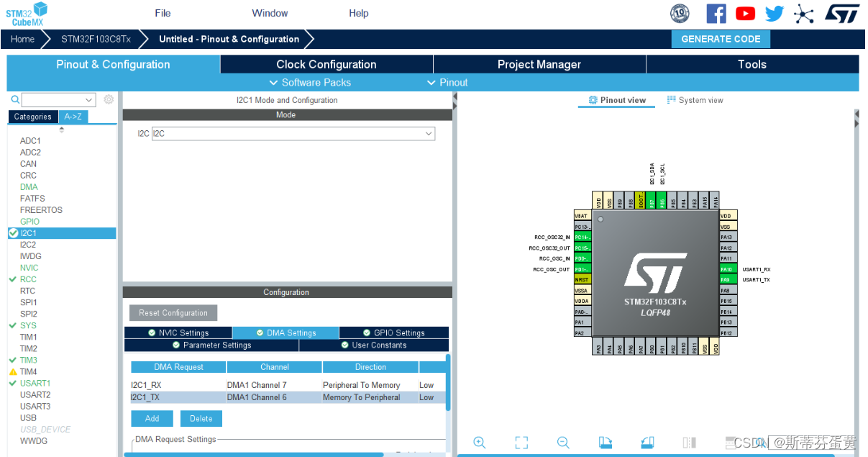
Task: Go to the Home breadcrumb
Action: (23, 39)
